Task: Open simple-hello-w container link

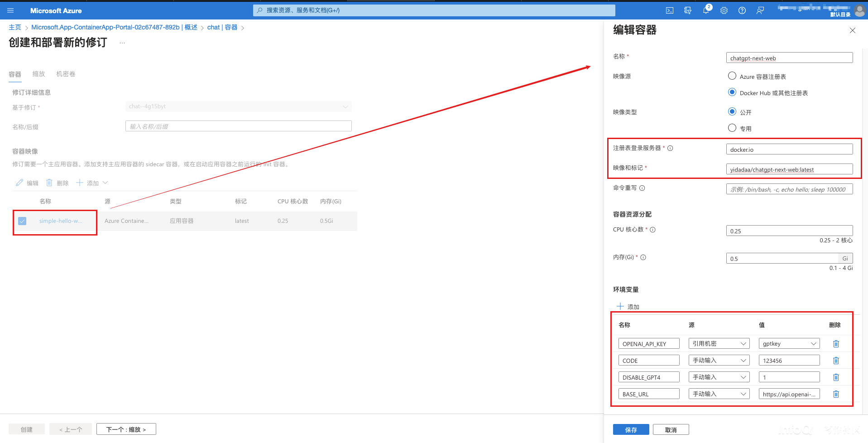Action: [x=61, y=221]
